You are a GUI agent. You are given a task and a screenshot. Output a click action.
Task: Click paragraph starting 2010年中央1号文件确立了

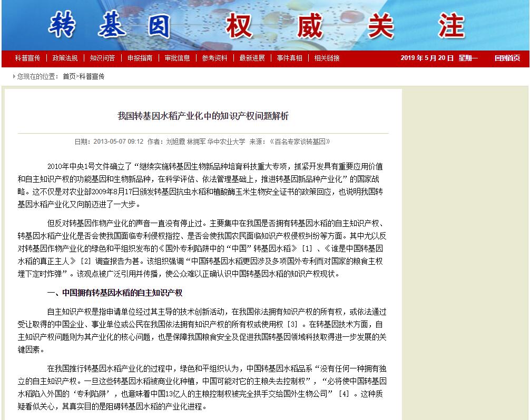pyautogui.click(x=200, y=185)
